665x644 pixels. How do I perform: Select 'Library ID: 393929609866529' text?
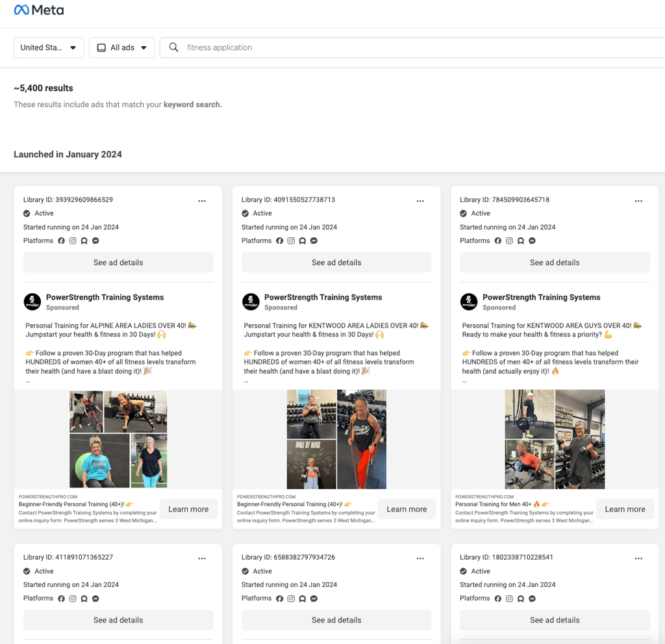click(x=68, y=200)
